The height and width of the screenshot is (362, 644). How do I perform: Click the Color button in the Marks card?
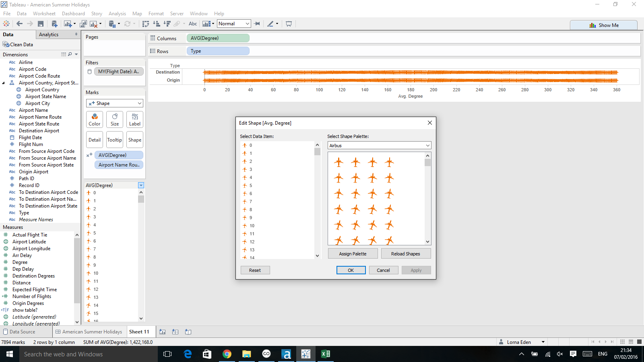click(95, 119)
